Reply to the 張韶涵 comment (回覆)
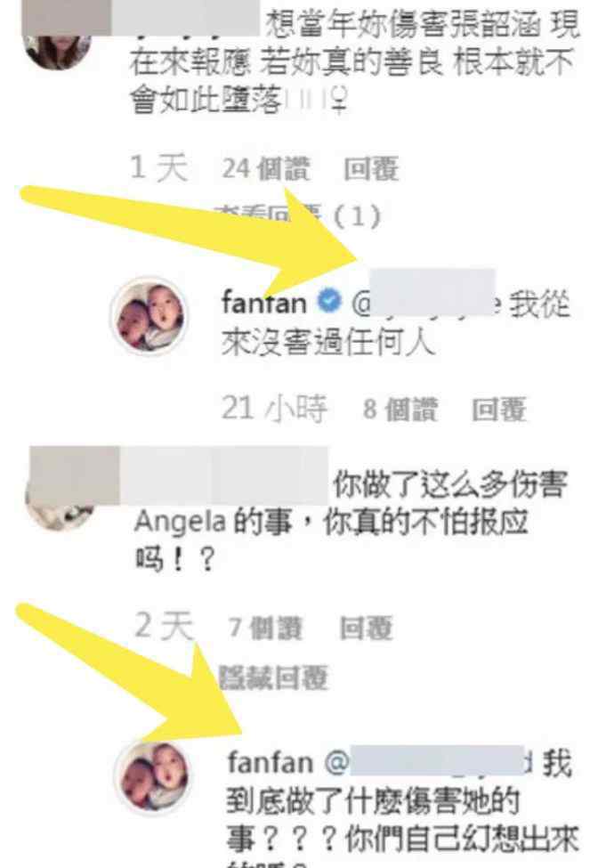The width and height of the screenshot is (606, 868). [x=371, y=169]
